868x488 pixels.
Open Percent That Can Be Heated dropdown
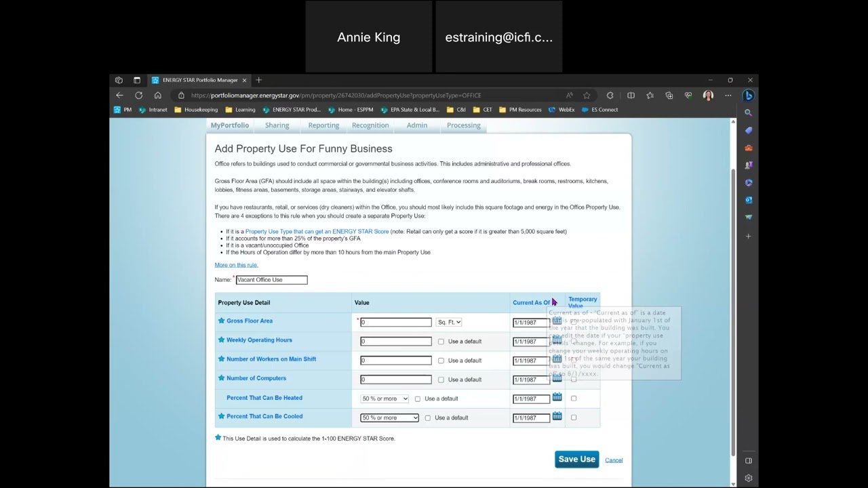coord(384,399)
